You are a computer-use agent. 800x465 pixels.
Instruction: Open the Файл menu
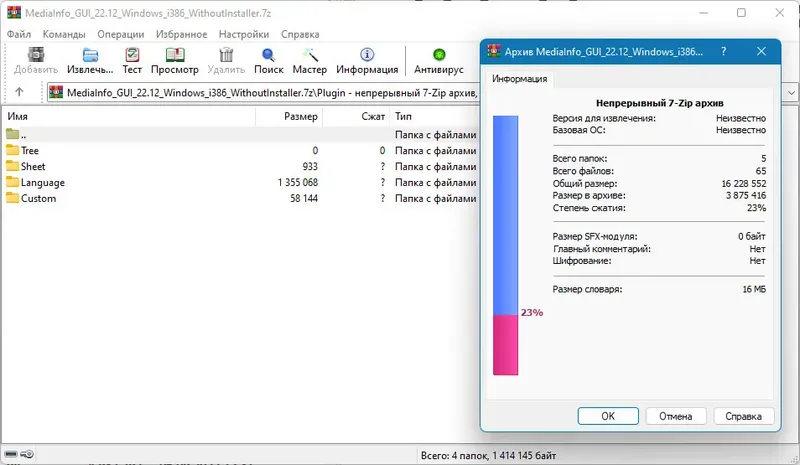click(19, 34)
